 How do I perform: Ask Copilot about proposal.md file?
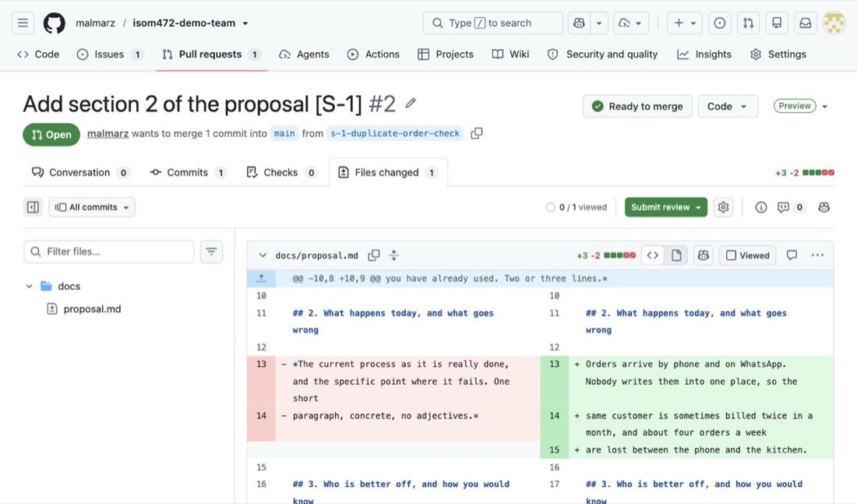pos(704,256)
